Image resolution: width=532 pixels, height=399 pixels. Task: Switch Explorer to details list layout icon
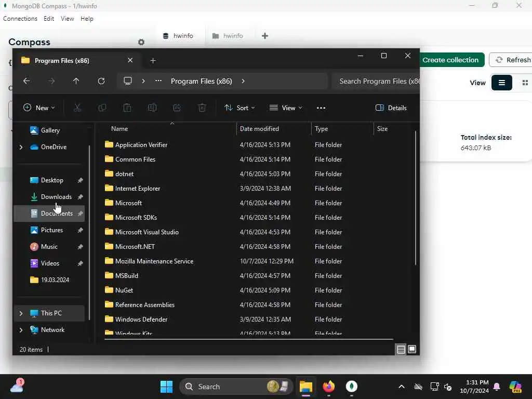[401, 350]
